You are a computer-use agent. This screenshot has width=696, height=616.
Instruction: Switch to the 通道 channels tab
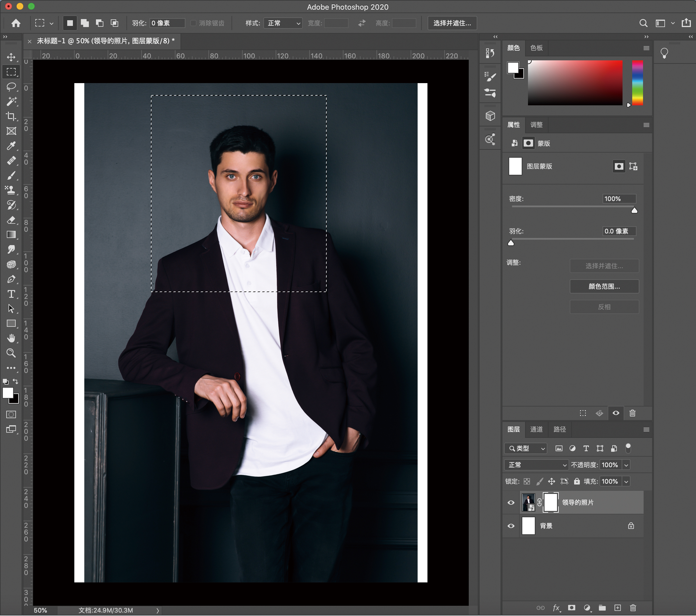tap(536, 430)
